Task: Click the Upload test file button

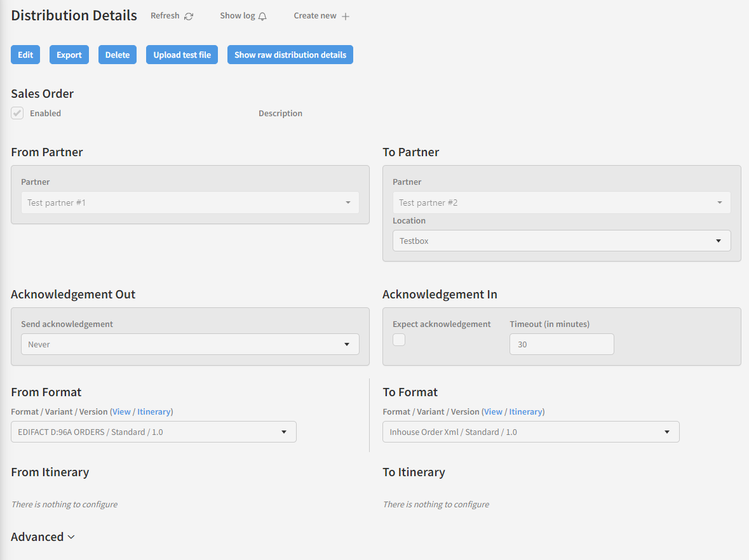Action: coord(182,55)
